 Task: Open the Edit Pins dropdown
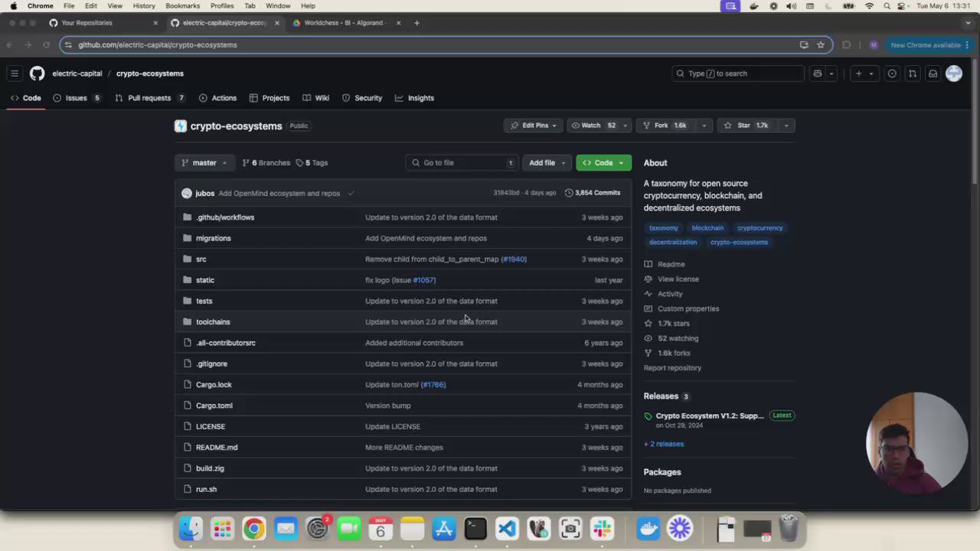(x=534, y=126)
